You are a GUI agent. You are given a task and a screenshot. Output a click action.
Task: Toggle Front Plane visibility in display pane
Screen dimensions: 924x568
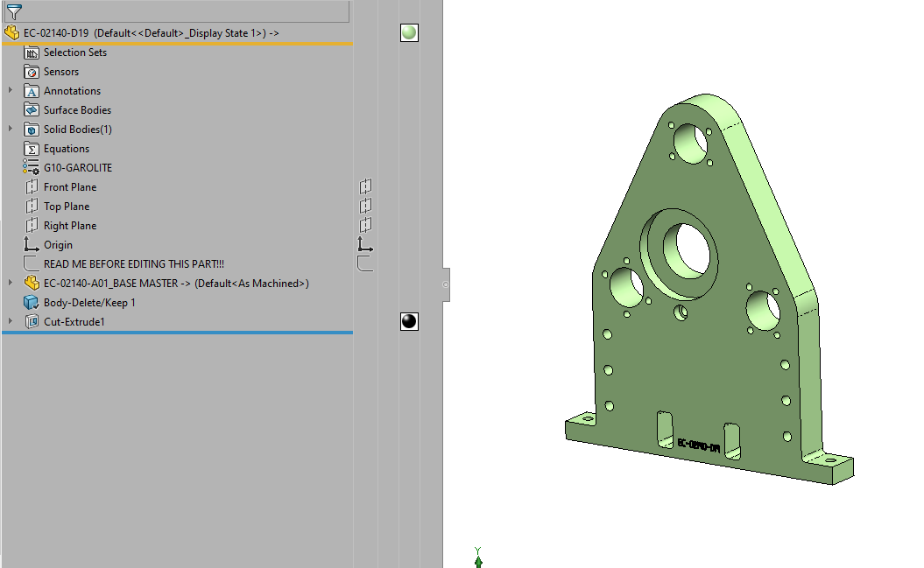(x=366, y=186)
